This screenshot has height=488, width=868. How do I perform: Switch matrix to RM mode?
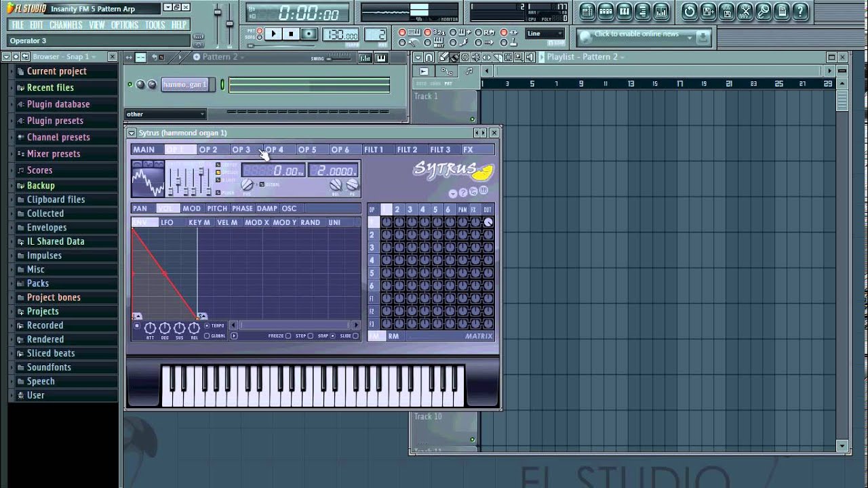pos(393,336)
